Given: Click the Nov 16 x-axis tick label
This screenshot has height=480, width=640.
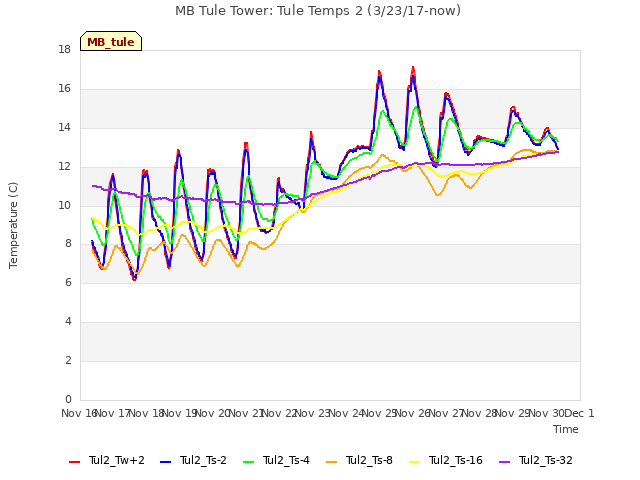Looking at the screenshot, I should pos(79,413).
